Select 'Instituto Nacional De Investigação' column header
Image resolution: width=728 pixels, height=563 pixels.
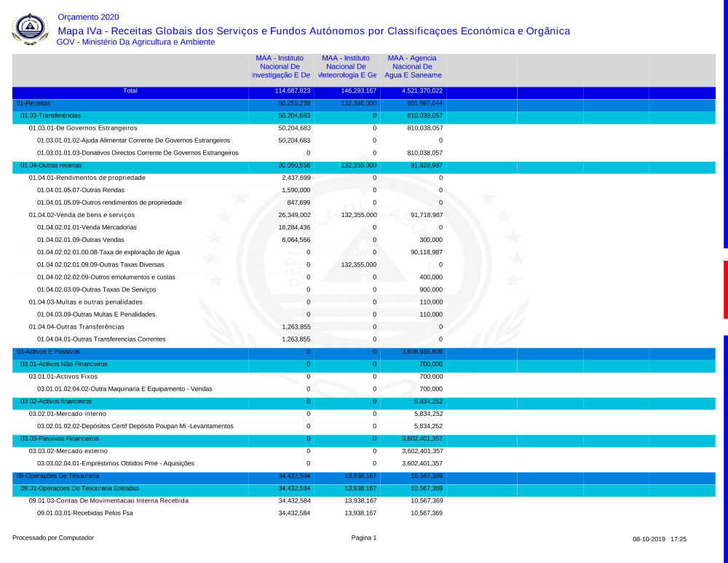coord(280,66)
